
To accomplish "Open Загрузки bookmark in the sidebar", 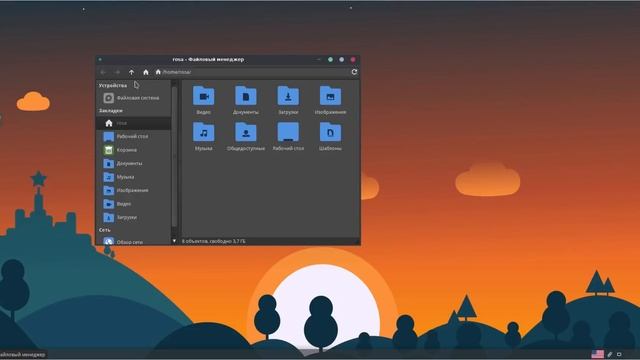I will 133,217.
